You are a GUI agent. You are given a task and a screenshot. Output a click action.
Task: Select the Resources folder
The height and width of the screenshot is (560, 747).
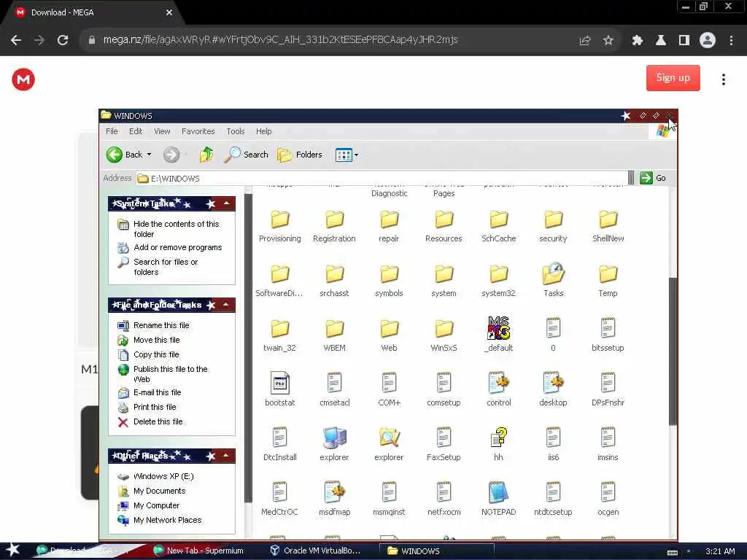click(x=444, y=226)
